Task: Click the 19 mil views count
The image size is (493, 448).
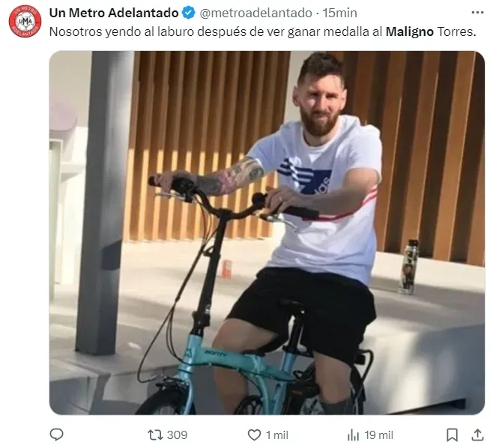Action: (378, 435)
